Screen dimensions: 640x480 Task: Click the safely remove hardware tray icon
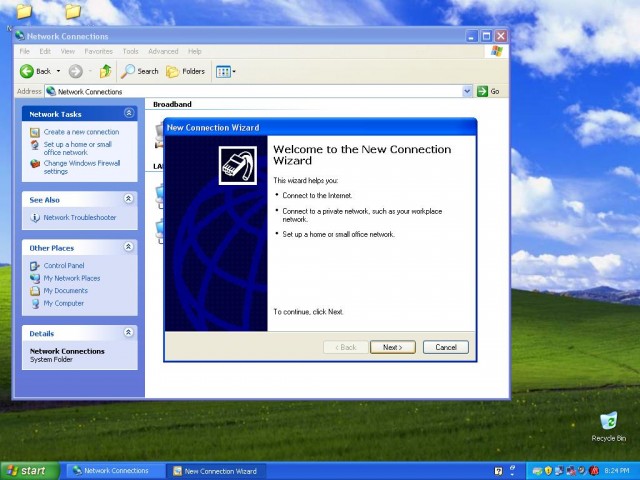coord(538,471)
